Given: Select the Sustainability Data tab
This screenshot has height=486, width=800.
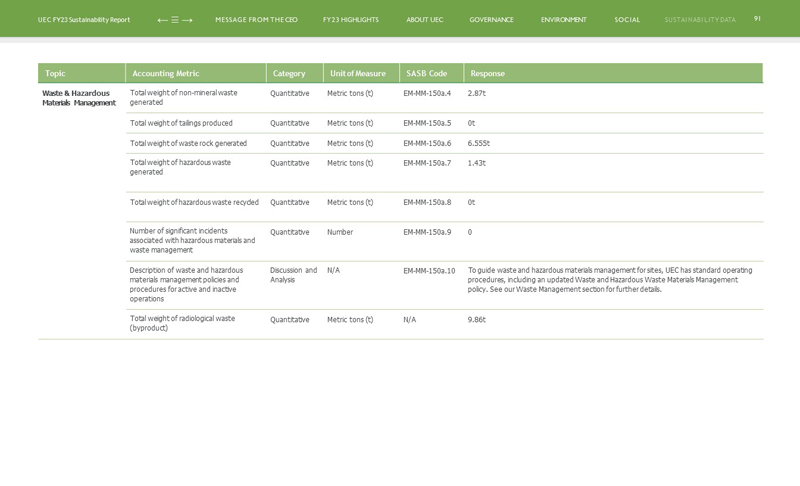Looking at the screenshot, I should pos(699,20).
